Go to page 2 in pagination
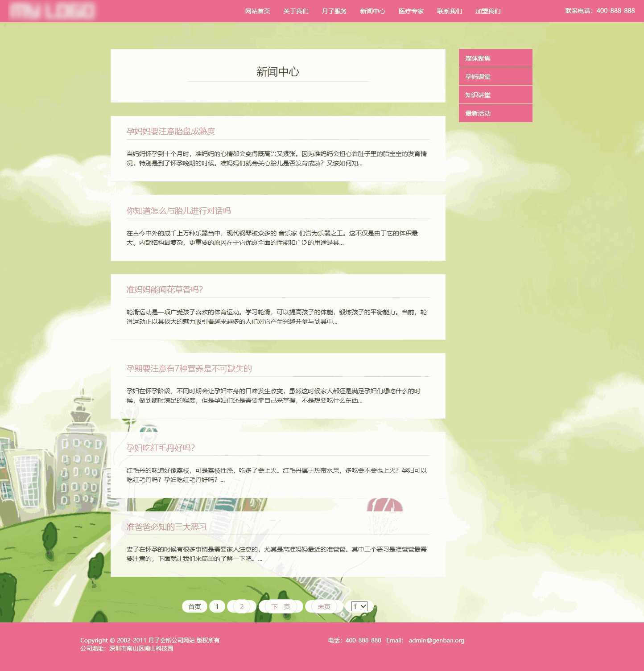This screenshot has height=671, width=644. (x=242, y=606)
